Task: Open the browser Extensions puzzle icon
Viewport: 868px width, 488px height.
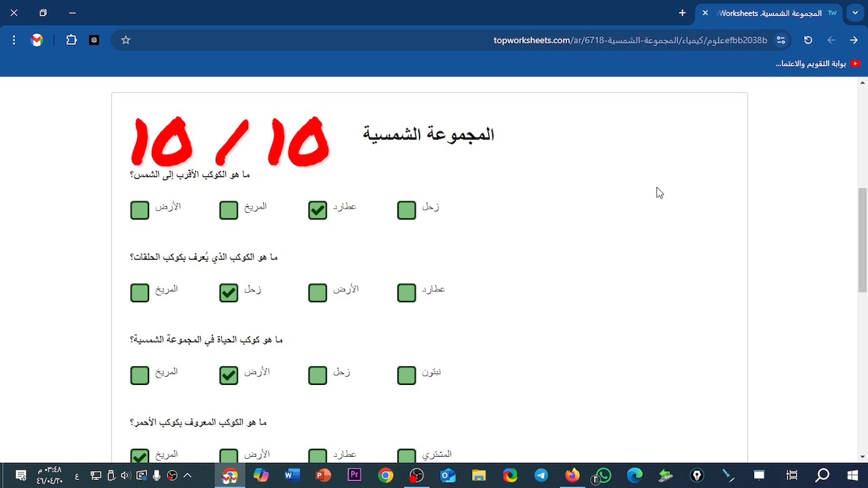Action: pos(71,40)
